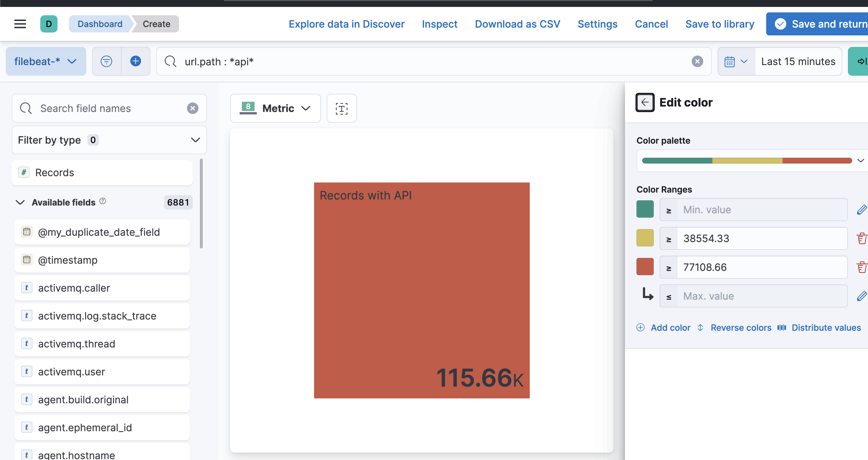Edit the Min. value with pencil icon

tap(861, 210)
